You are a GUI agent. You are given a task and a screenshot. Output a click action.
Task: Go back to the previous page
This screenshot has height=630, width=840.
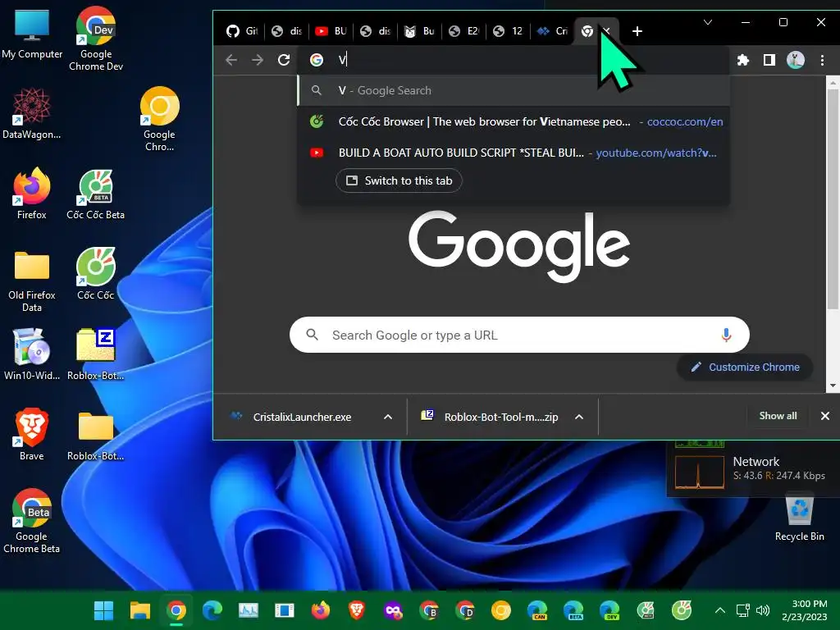coord(231,60)
